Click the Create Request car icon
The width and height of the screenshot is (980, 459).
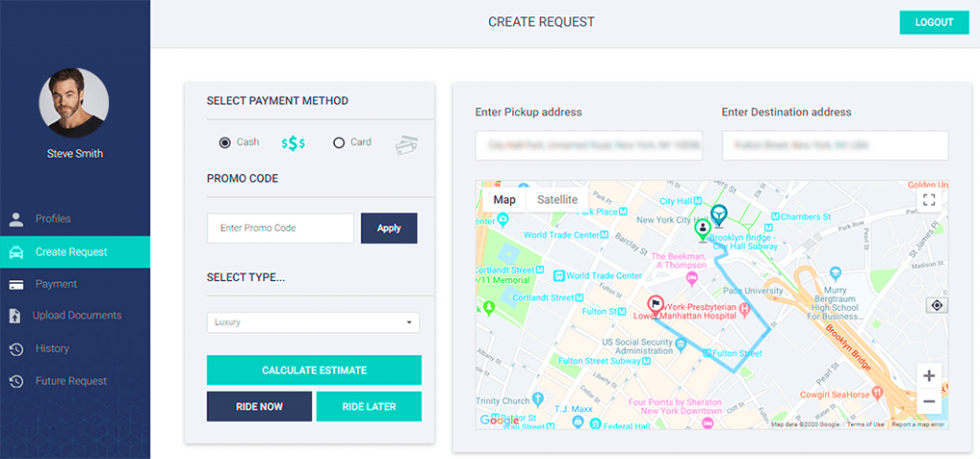[16, 252]
